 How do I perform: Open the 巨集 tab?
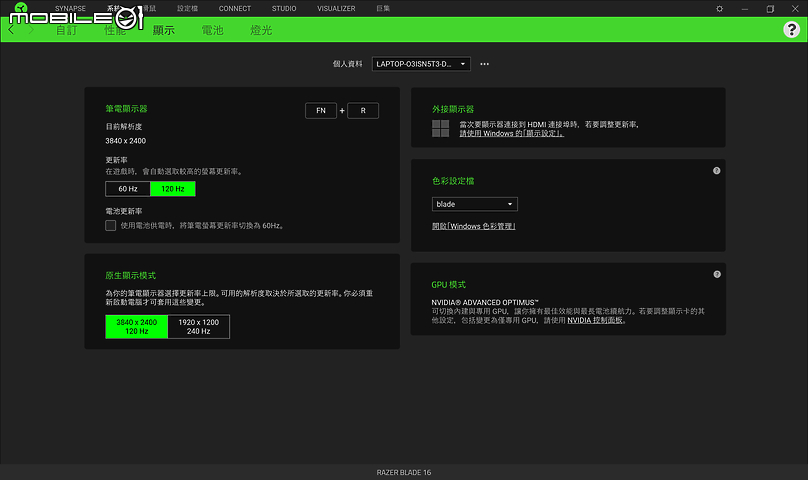tap(383, 8)
